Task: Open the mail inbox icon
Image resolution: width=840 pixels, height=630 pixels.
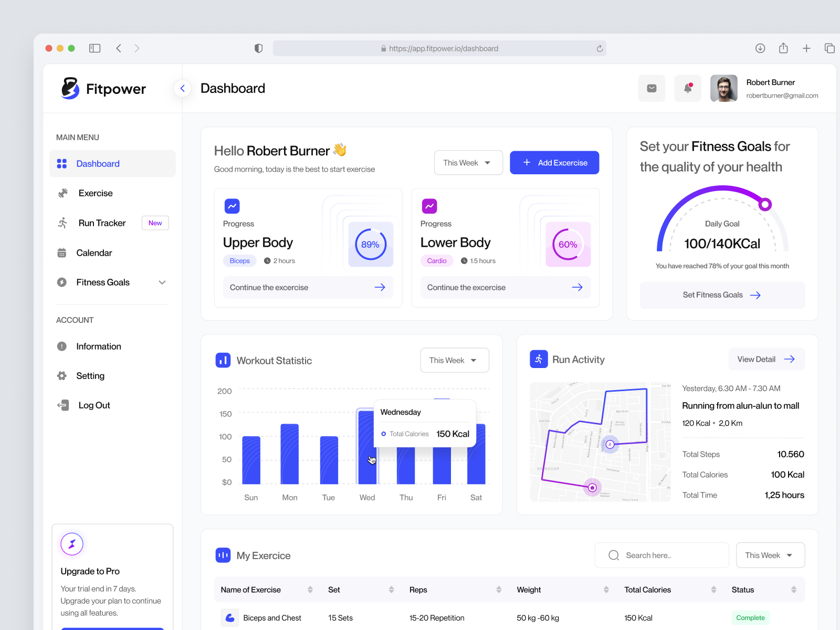Action: pos(652,88)
